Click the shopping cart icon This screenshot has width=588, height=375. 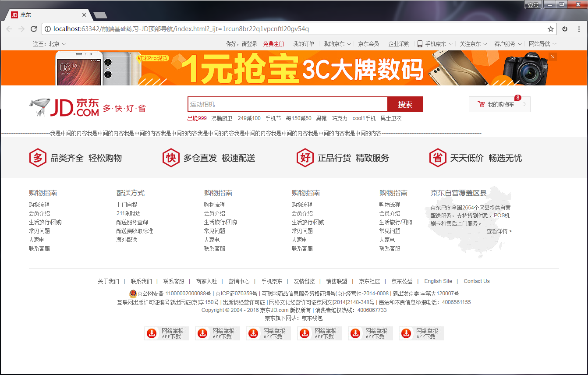click(x=481, y=104)
